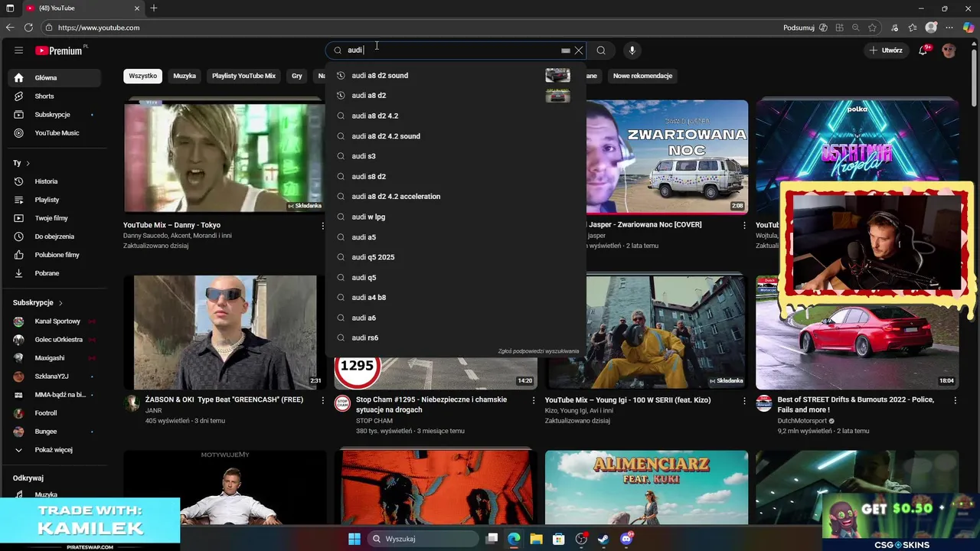The height and width of the screenshot is (551, 980).
Task: Open the YouTube hamburger guide menu
Action: [18, 51]
